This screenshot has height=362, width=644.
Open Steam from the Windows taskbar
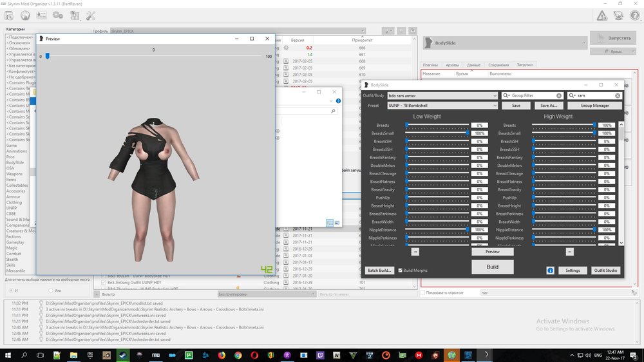coord(122,355)
